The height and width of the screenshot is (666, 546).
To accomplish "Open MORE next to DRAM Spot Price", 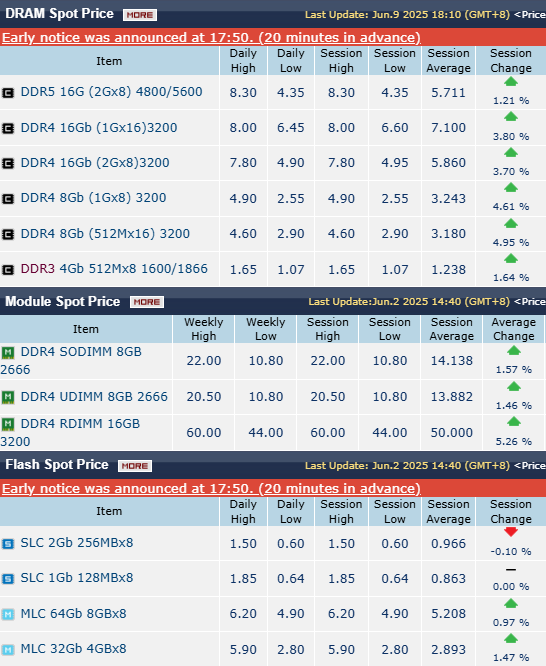I will (x=140, y=15).
